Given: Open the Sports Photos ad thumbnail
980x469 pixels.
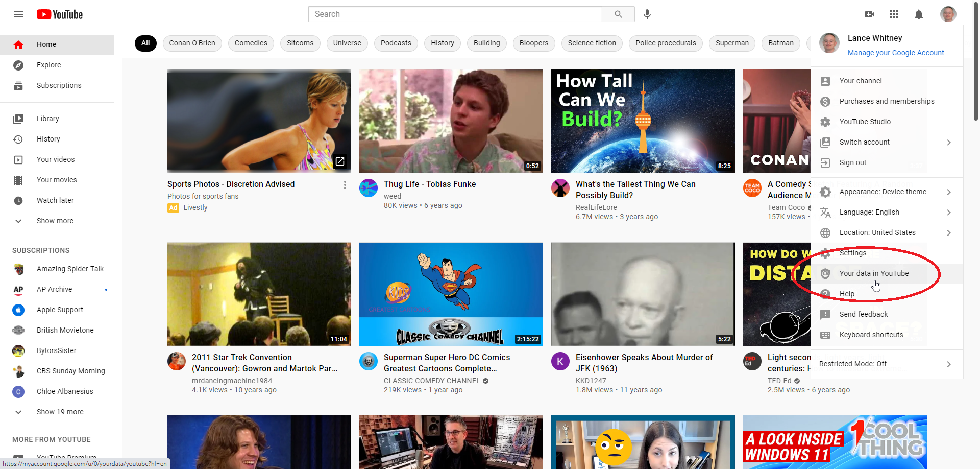Looking at the screenshot, I should [259, 121].
